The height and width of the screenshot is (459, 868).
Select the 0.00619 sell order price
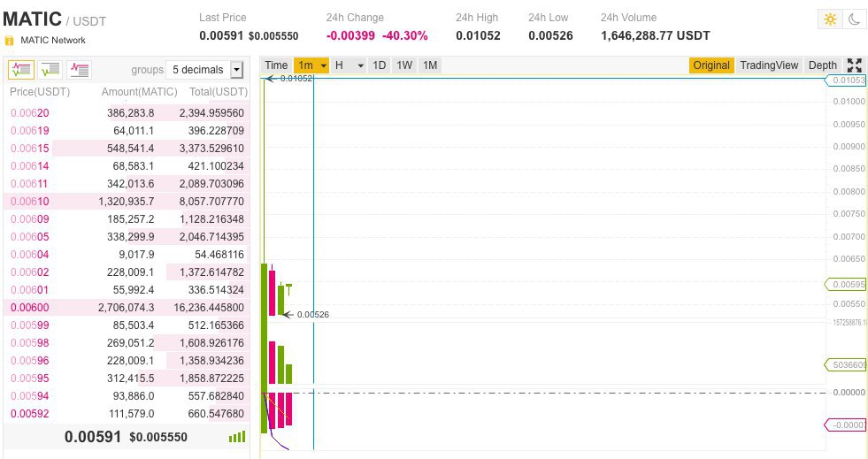30,131
